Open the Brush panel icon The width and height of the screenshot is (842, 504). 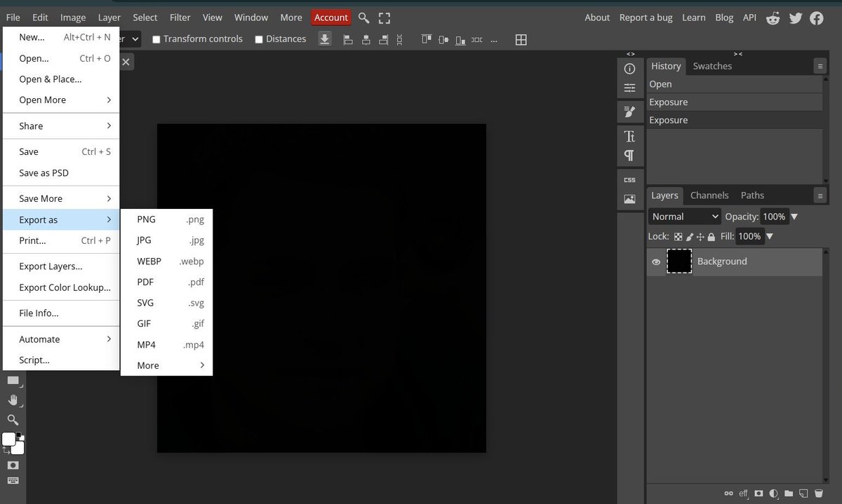629,111
